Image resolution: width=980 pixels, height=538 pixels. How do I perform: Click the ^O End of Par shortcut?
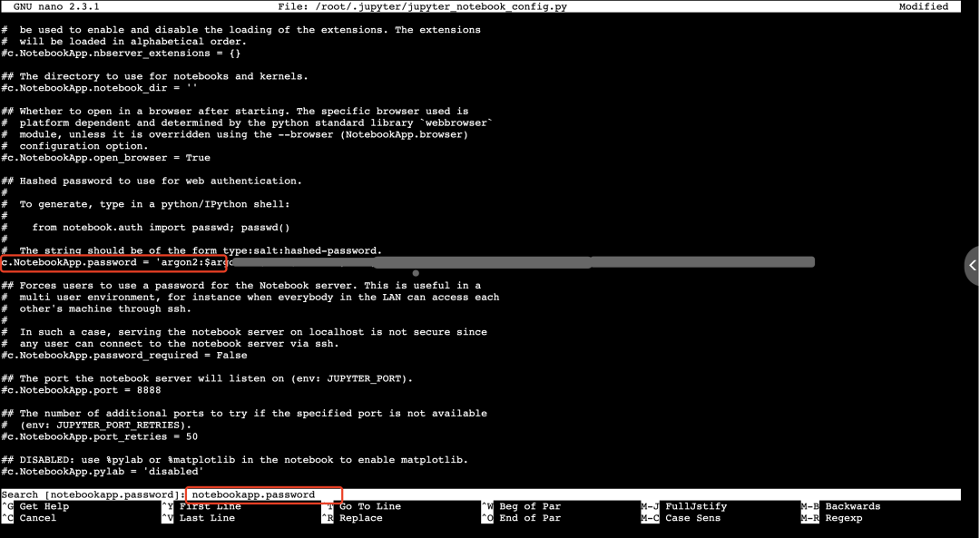click(x=521, y=518)
